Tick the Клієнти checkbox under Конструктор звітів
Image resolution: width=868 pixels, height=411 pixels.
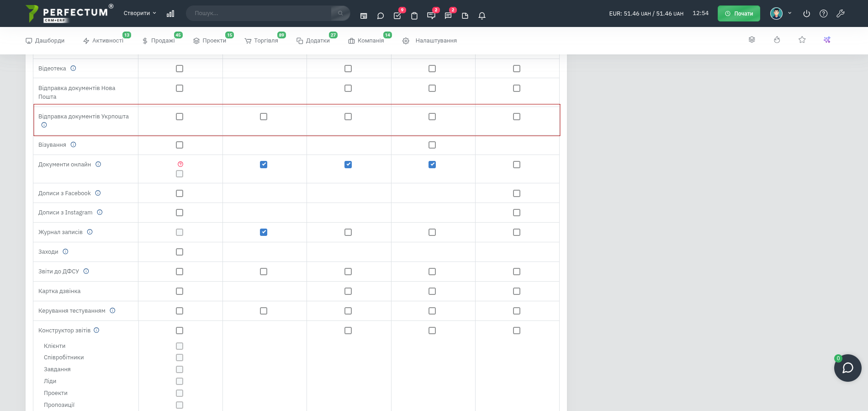pos(180,346)
